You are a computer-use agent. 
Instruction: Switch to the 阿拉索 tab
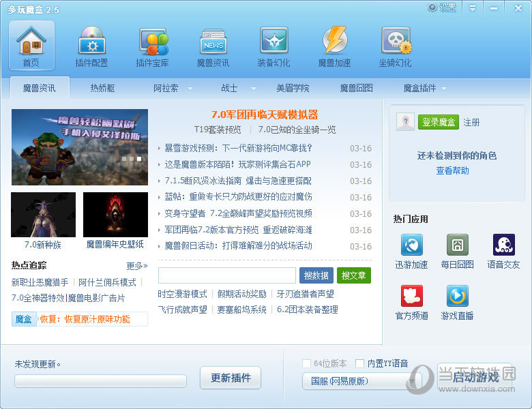166,88
